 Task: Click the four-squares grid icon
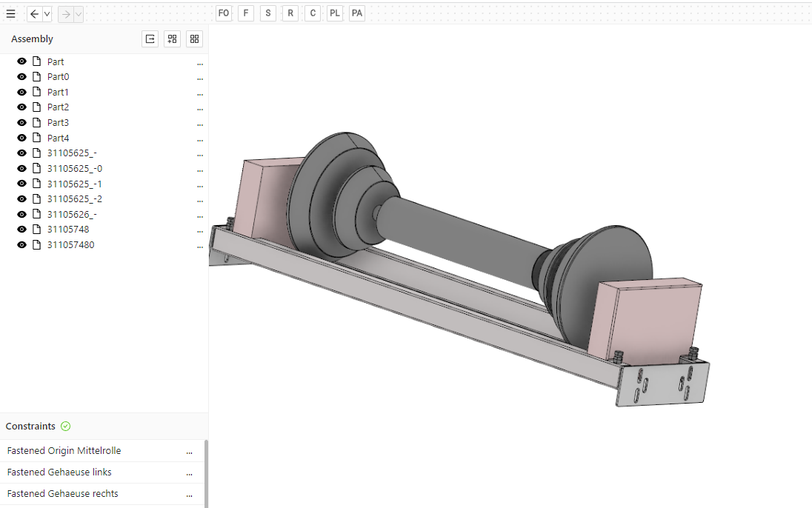(195, 39)
